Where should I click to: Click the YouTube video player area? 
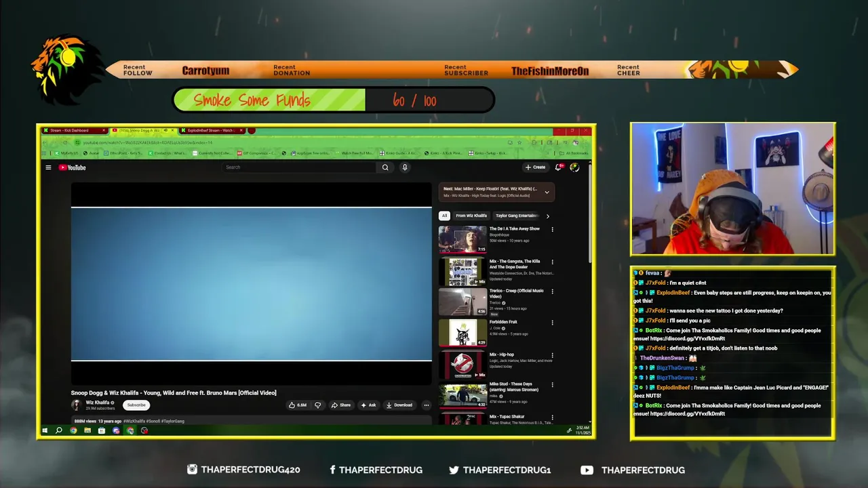coord(252,283)
